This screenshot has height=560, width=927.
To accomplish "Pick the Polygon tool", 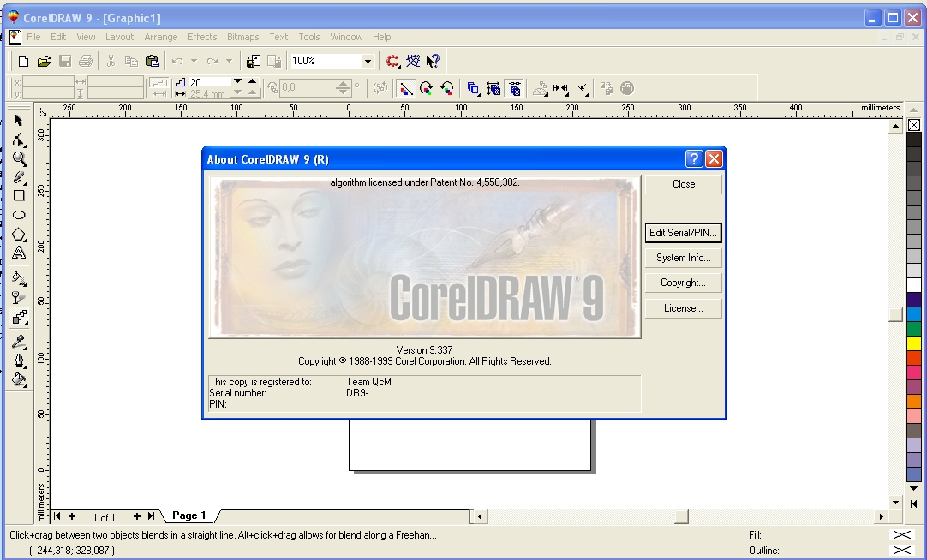I will [19, 235].
